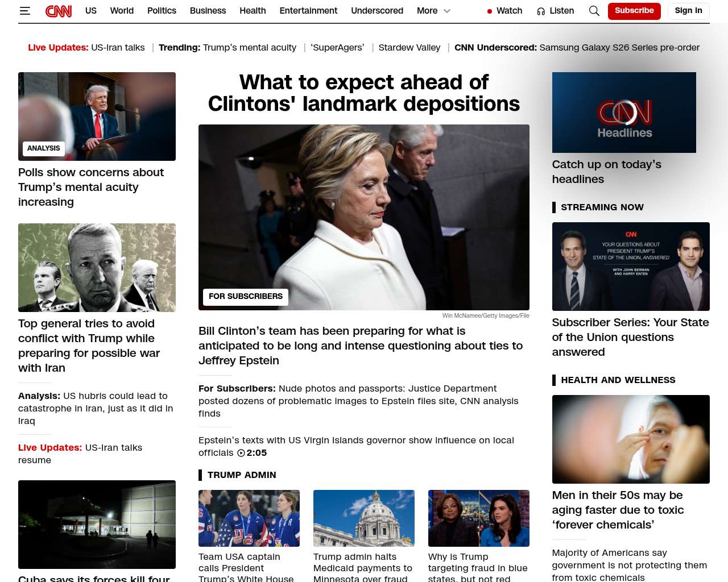Viewport: 728px width, 582px height.
Task: Click the red Watch live dot
Action: pos(490,11)
